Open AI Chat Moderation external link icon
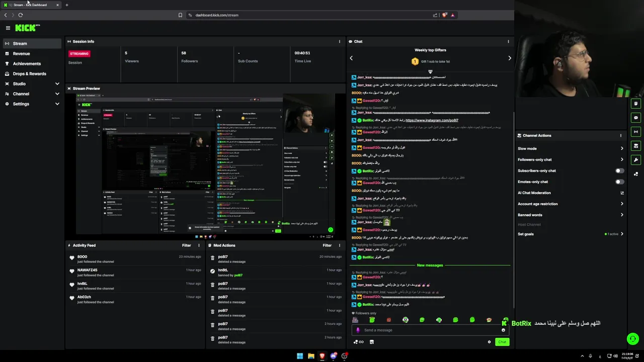644x362 pixels. point(622,193)
